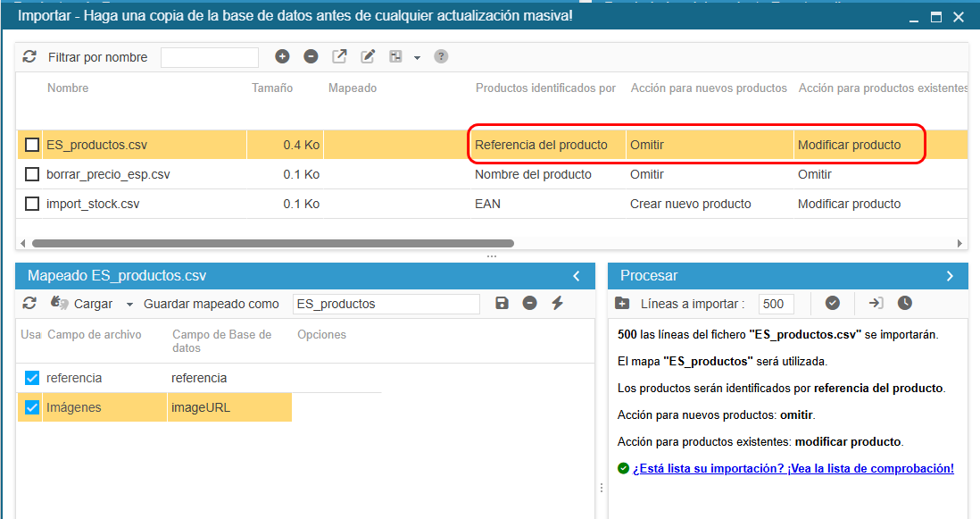Image resolution: width=980 pixels, height=519 pixels.
Task: Click the scheduled import clock icon
Action: [905, 304]
